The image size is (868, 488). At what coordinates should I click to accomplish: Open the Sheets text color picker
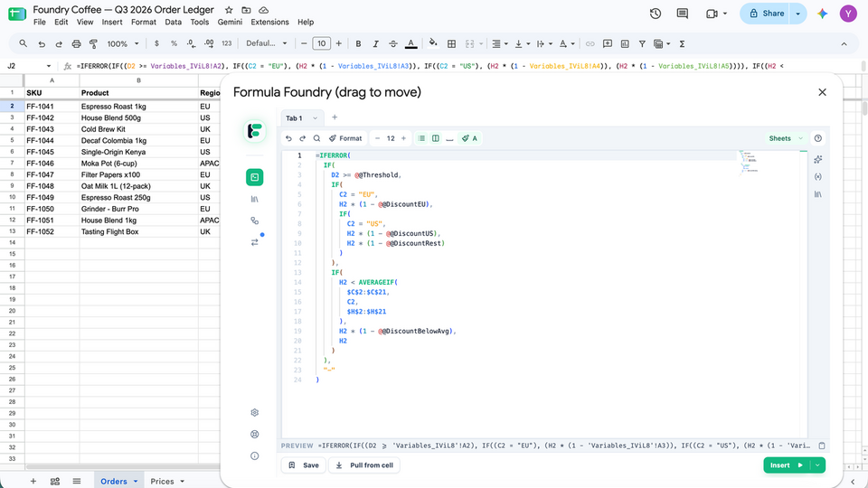coord(410,43)
